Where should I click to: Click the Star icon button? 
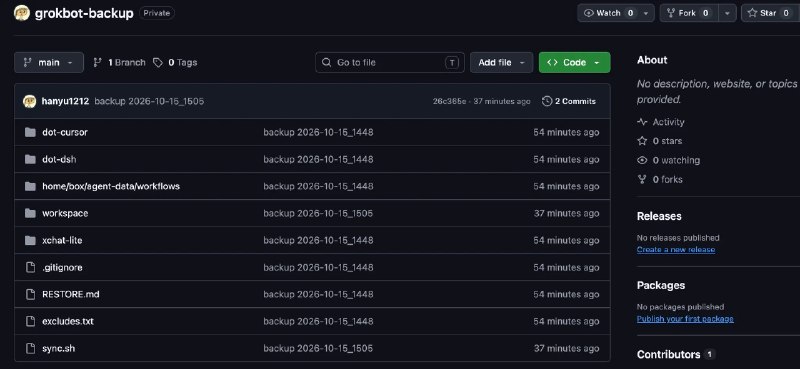[752, 13]
